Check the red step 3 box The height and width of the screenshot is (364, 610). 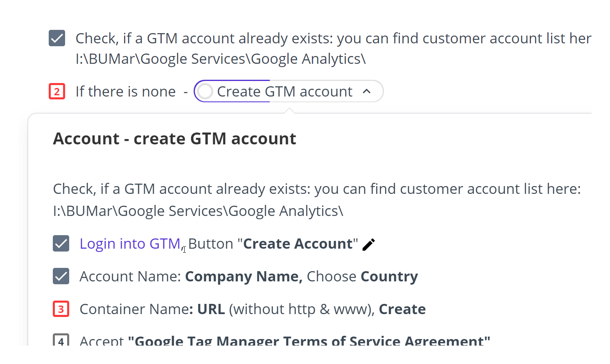(61, 309)
